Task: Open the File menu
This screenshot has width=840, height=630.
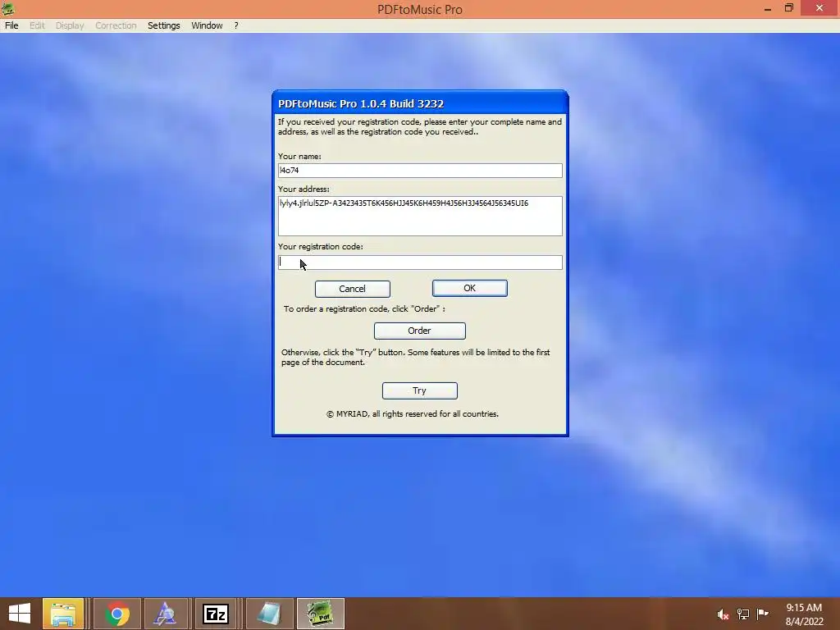Action: click(x=11, y=25)
